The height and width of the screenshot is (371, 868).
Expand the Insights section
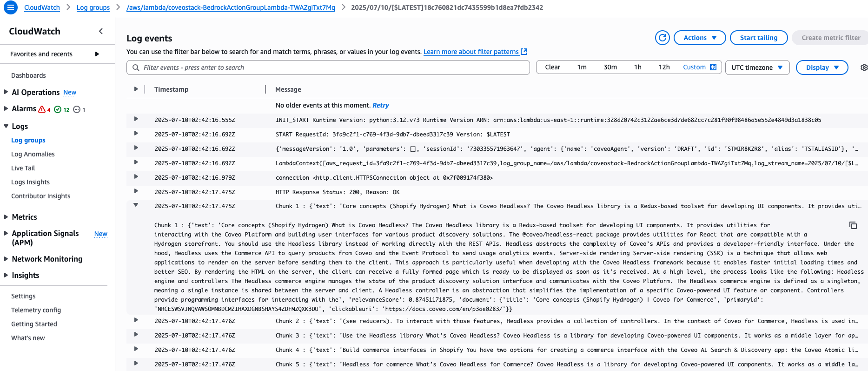[x=6, y=275]
